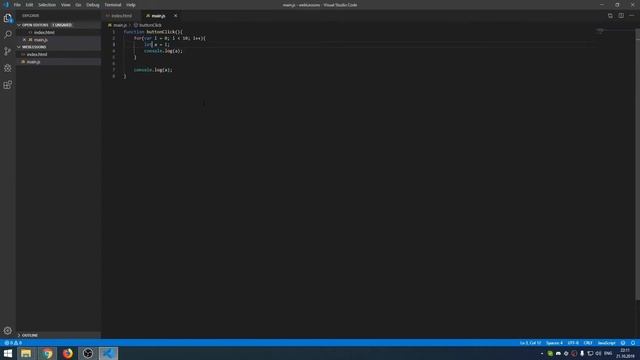Close the main.js editor tab
Image resolution: width=640 pixels, height=360 pixels.
(x=176, y=16)
